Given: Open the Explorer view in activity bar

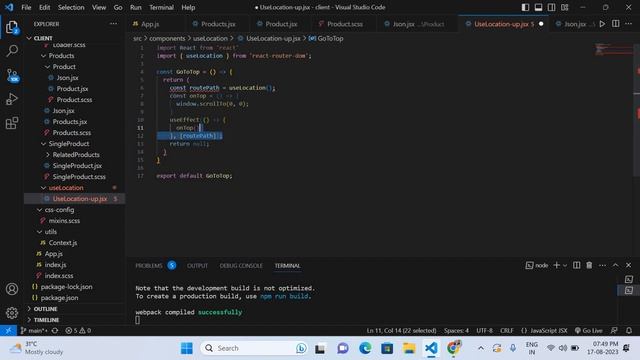Looking at the screenshot, I should (12, 27).
